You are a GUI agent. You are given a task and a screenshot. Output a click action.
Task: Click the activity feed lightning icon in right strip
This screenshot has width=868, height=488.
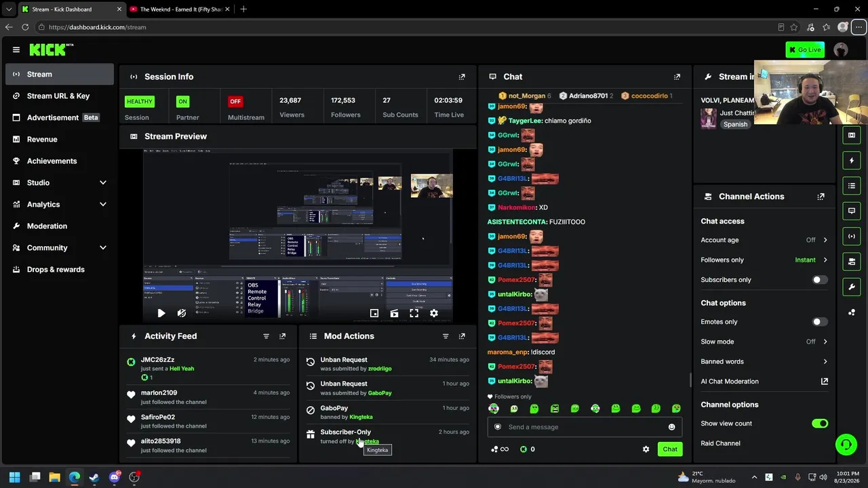point(852,161)
